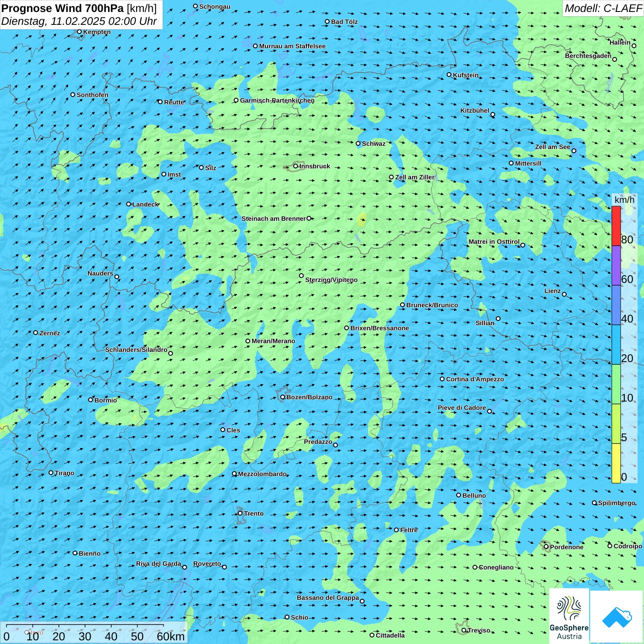Click the 'Mittersill' label
The width and height of the screenshot is (644, 644).
[528, 163]
